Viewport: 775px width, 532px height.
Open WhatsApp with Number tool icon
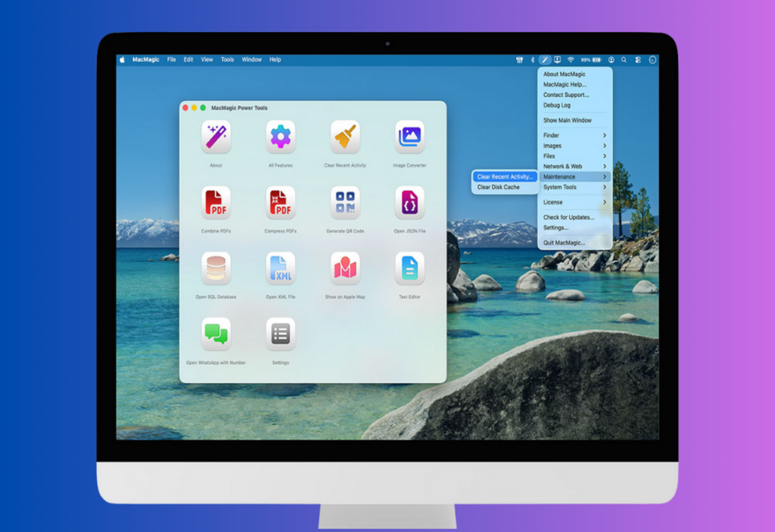(216, 334)
